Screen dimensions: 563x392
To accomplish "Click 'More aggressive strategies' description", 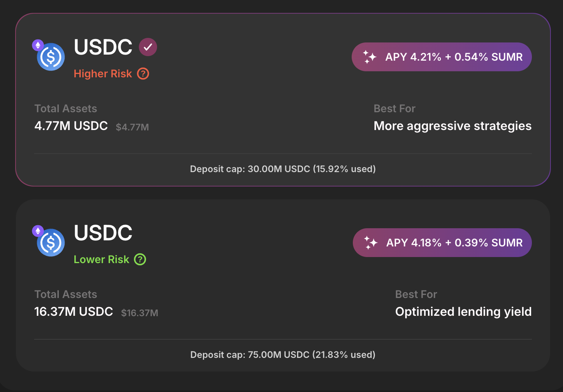I will 453,126.
